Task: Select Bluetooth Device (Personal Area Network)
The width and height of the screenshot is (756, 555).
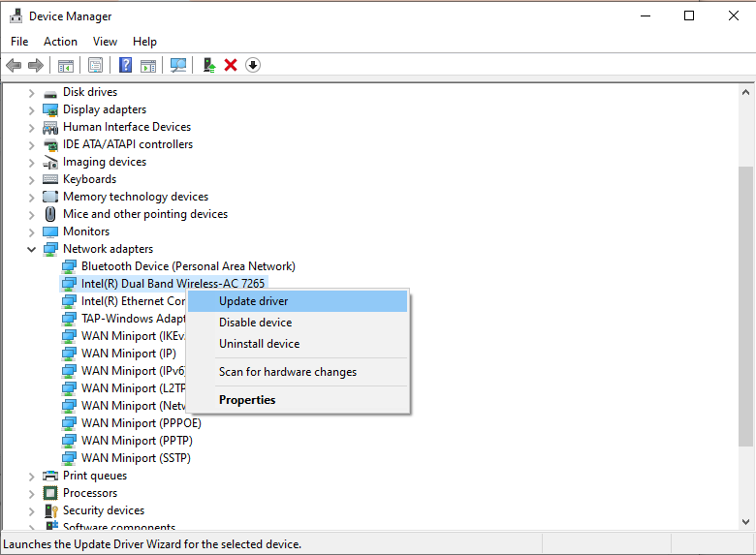Action: pyautogui.click(x=188, y=266)
